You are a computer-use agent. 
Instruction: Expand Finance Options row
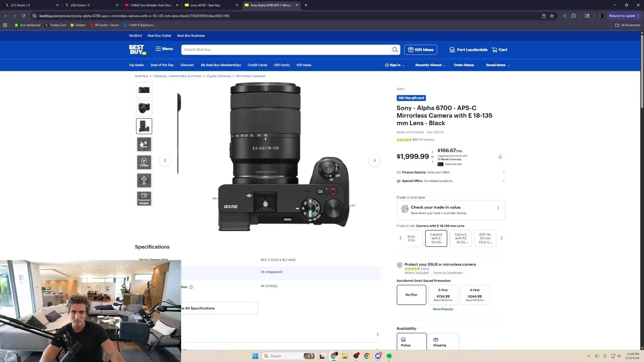point(450,172)
